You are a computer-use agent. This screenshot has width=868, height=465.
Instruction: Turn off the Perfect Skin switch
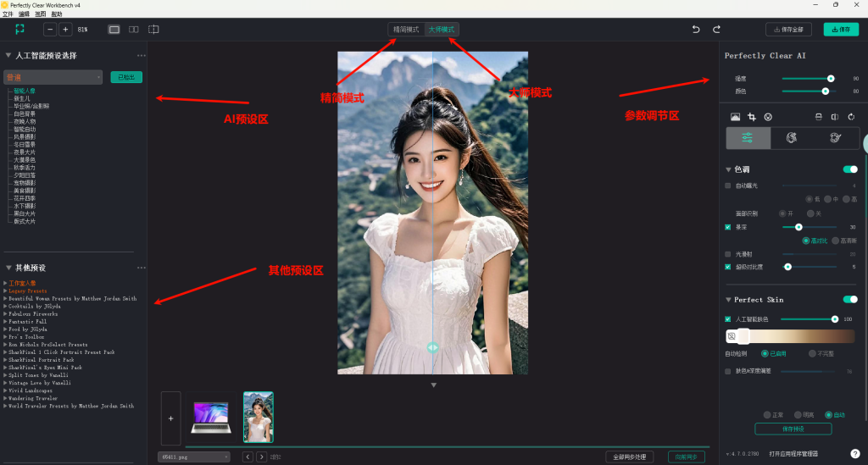pos(850,300)
